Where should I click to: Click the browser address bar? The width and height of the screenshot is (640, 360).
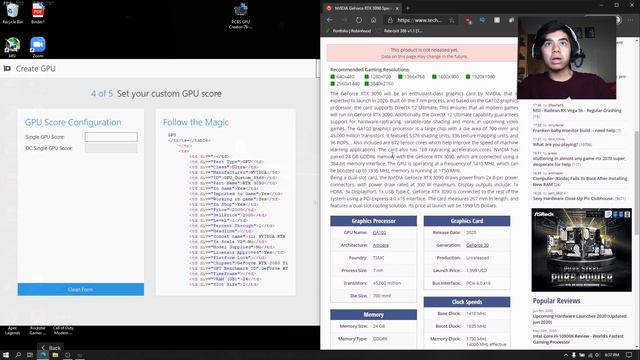(x=420, y=20)
